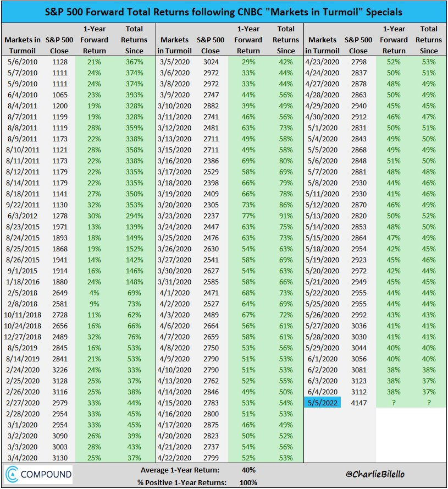
Task: Click the Compound logo icon
Action: click(37, 474)
